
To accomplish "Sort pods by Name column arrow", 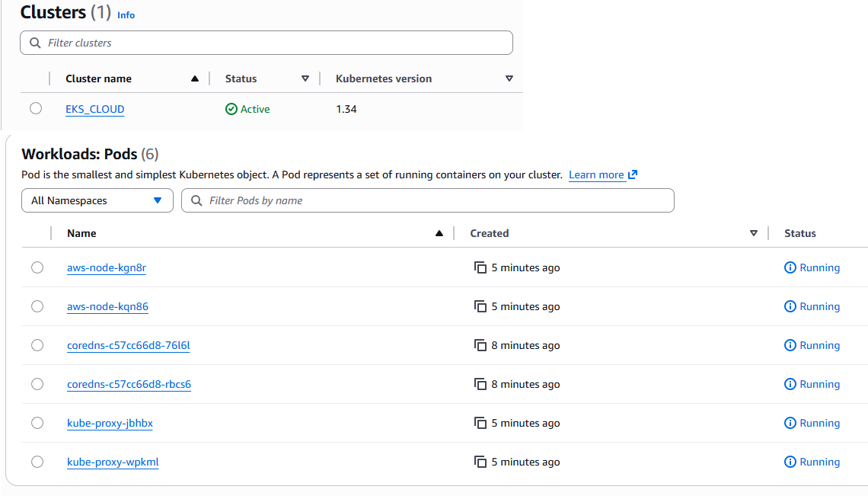I will (439, 233).
